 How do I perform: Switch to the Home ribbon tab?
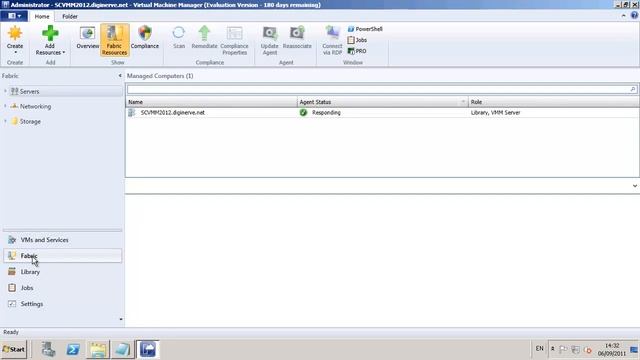point(42,16)
